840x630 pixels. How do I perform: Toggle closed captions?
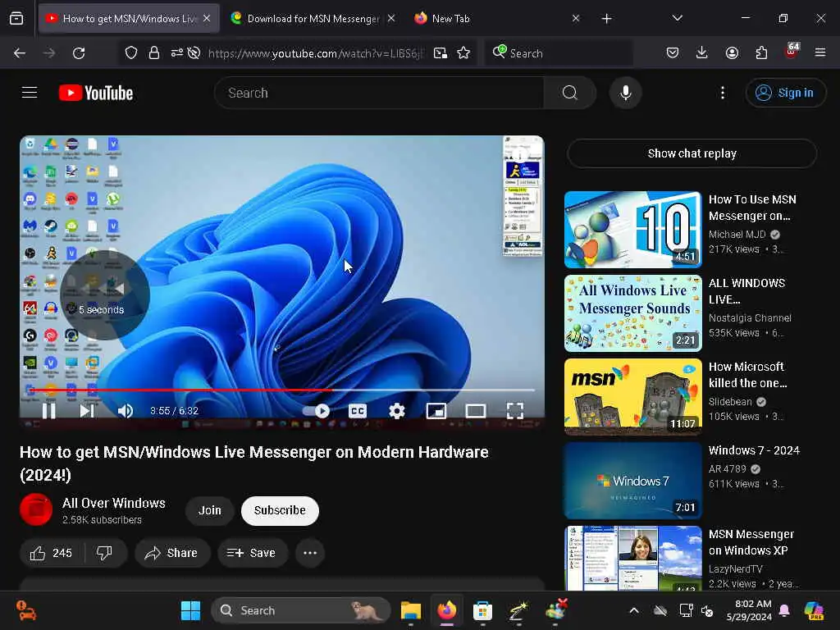(358, 411)
